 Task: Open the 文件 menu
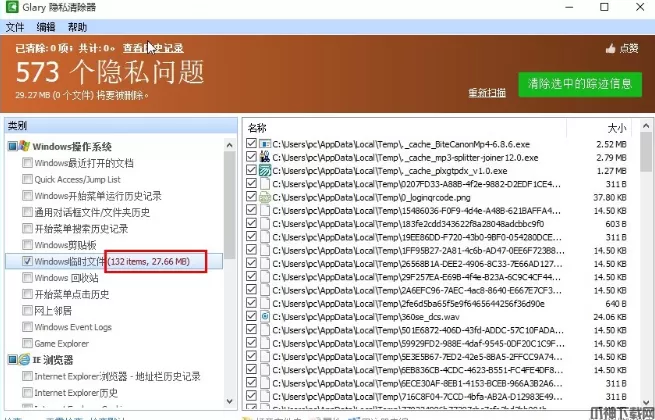pos(15,27)
